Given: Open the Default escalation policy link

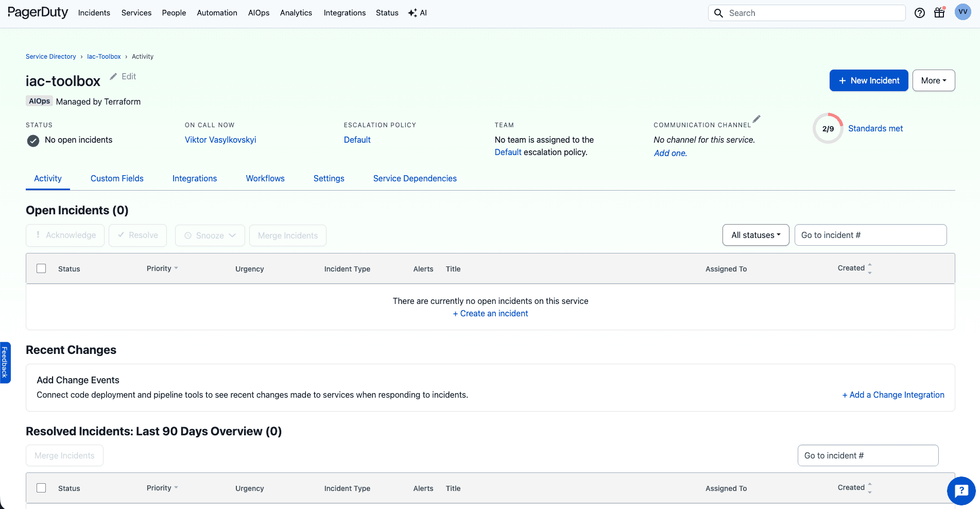Looking at the screenshot, I should click(x=357, y=140).
